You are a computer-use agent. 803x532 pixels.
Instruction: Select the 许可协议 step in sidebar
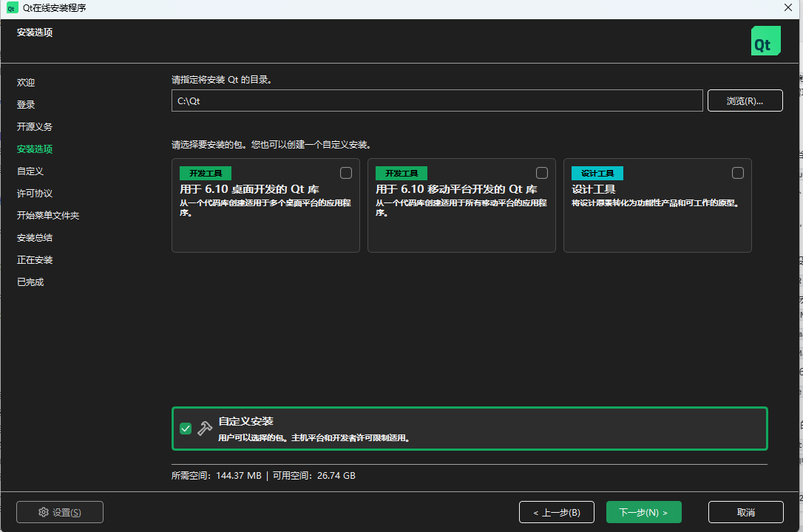[34, 194]
